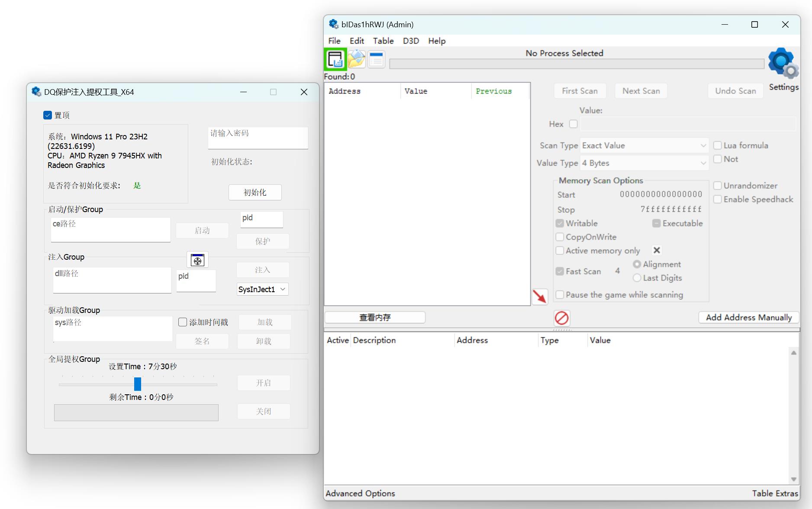Screen dimensions: 812x509
Task: Open the process list via the computer icon
Action: coord(335,59)
